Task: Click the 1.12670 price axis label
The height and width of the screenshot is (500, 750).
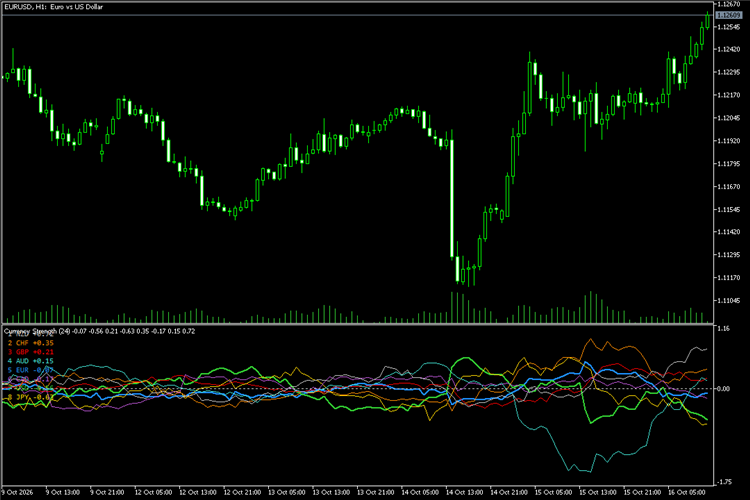Action: 728,4
